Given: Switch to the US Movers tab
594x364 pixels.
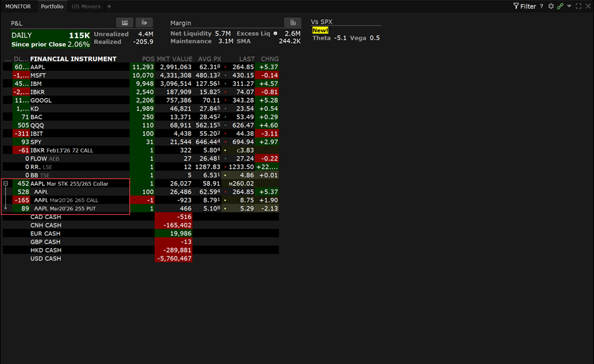Looking at the screenshot, I should click(84, 6).
